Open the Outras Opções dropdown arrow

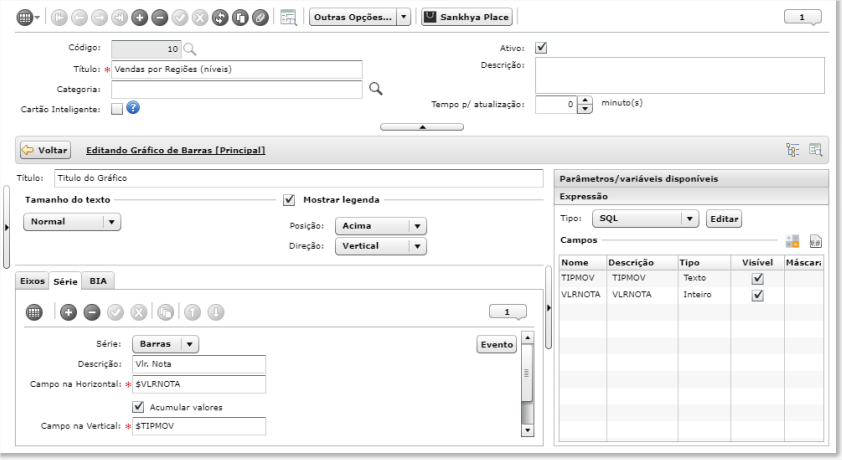click(404, 17)
